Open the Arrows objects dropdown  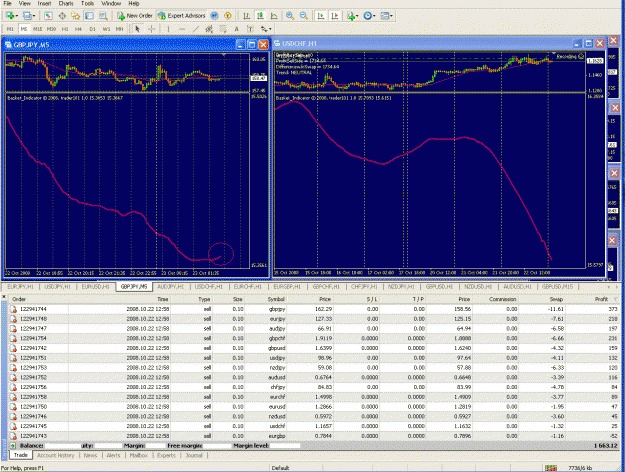point(266,29)
